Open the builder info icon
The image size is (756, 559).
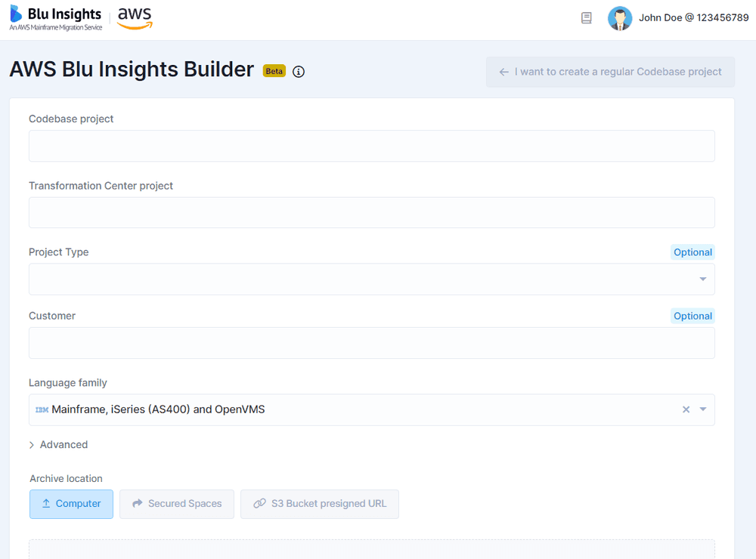point(299,72)
